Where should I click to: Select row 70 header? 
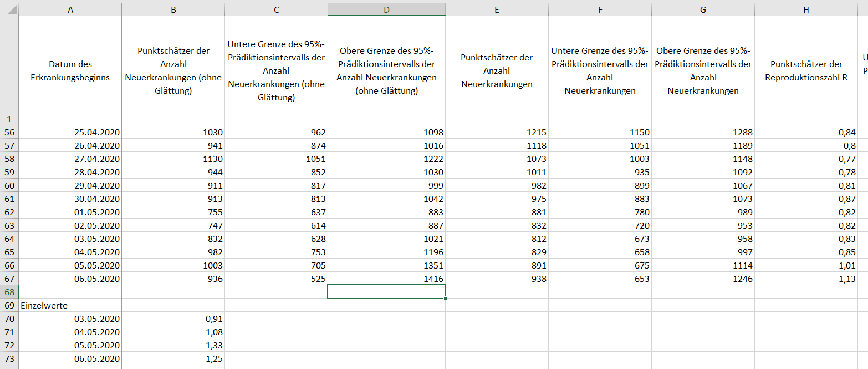(x=9, y=319)
